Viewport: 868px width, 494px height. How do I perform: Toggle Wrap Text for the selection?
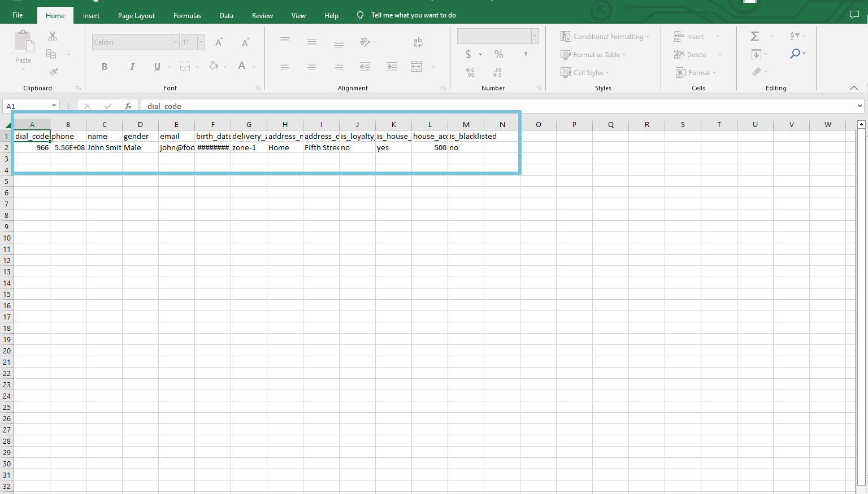pos(417,42)
